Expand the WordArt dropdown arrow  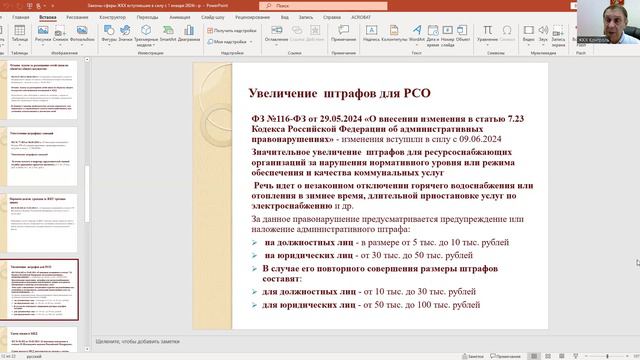click(x=416, y=45)
